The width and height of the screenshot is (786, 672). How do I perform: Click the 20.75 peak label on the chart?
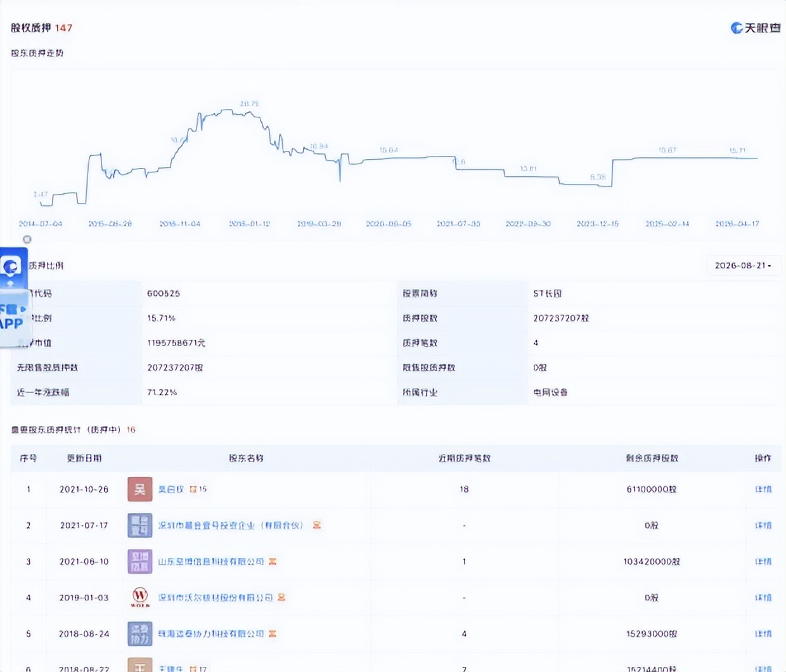pyautogui.click(x=249, y=103)
